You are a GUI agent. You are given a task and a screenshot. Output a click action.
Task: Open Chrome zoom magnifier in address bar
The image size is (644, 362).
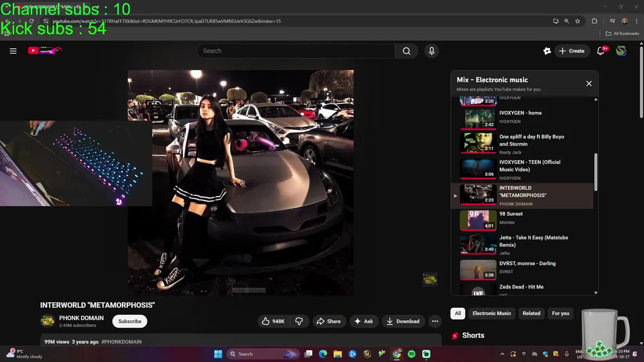(567, 21)
